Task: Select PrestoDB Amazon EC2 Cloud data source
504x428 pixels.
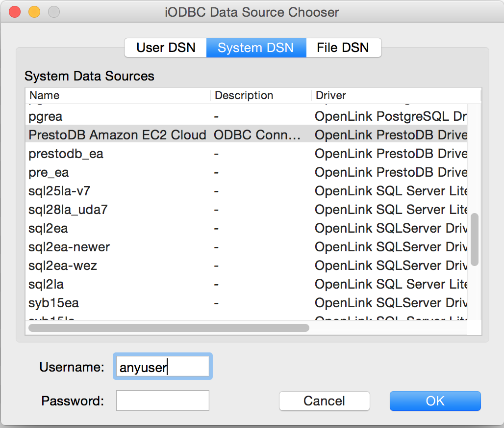Action: (246, 135)
